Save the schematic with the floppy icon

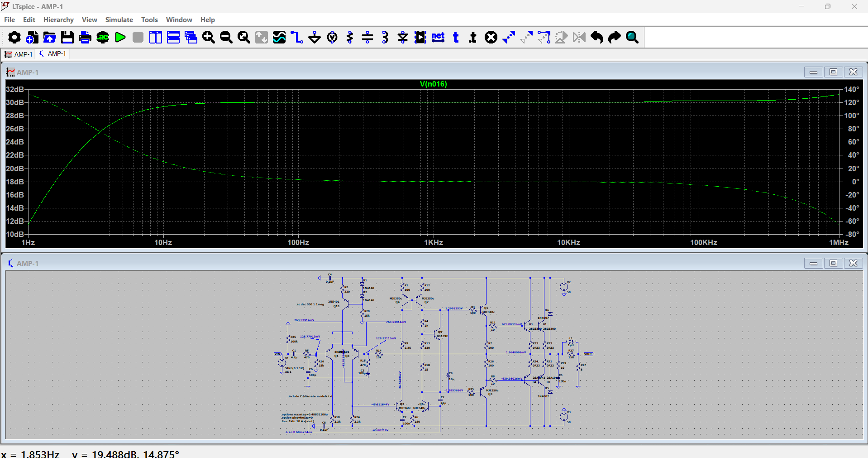[x=67, y=37]
